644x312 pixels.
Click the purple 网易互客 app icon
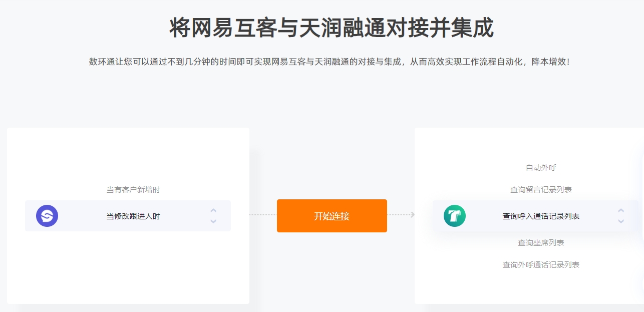tap(47, 216)
